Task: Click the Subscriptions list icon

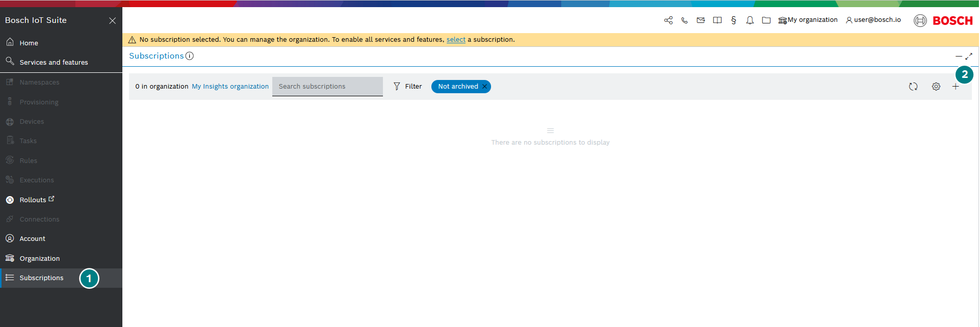Action: tap(10, 278)
